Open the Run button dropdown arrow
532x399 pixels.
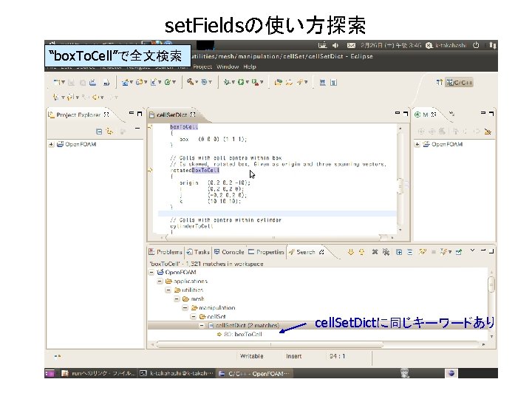pyautogui.click(x=247, y=82)
